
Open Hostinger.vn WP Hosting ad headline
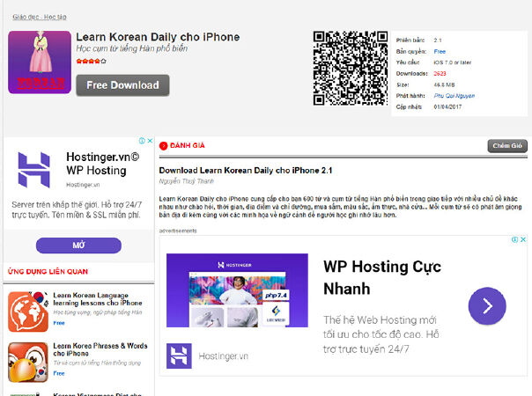pos(102,164)
